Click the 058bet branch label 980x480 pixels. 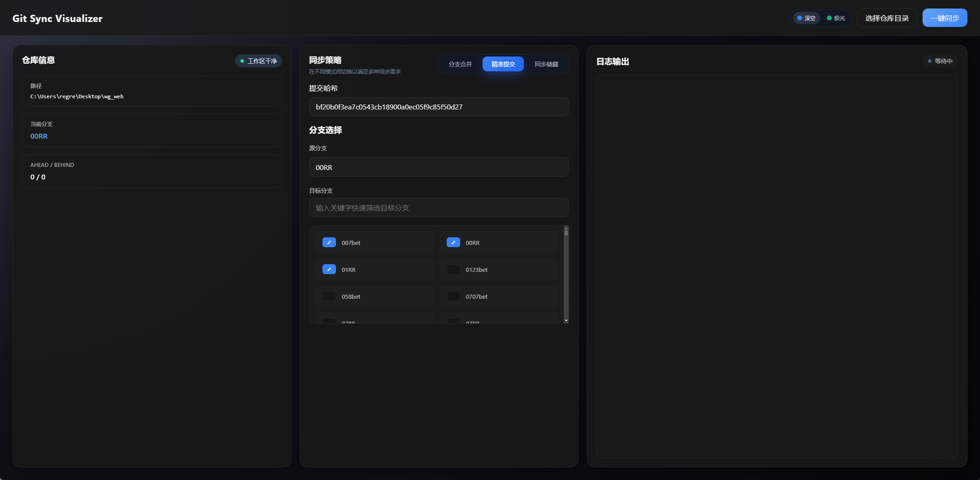pyautogui.click(x=351, y=297)
